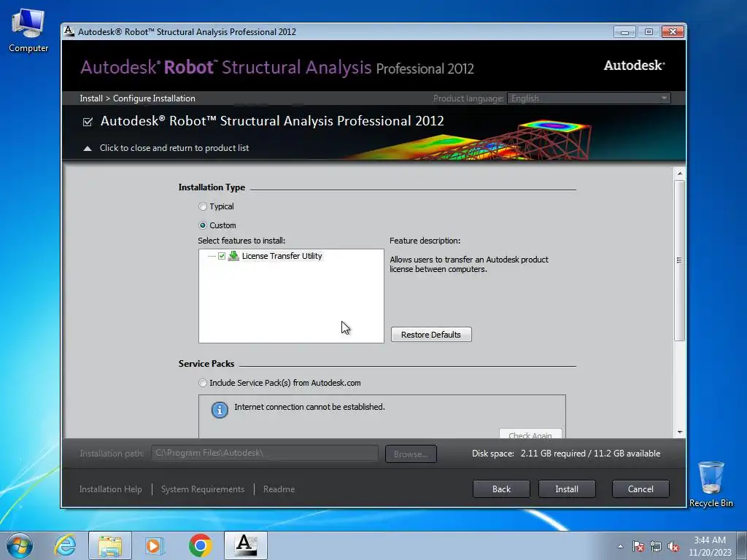
Task: Click the Cancel button
Action: [x=640, y=489]
